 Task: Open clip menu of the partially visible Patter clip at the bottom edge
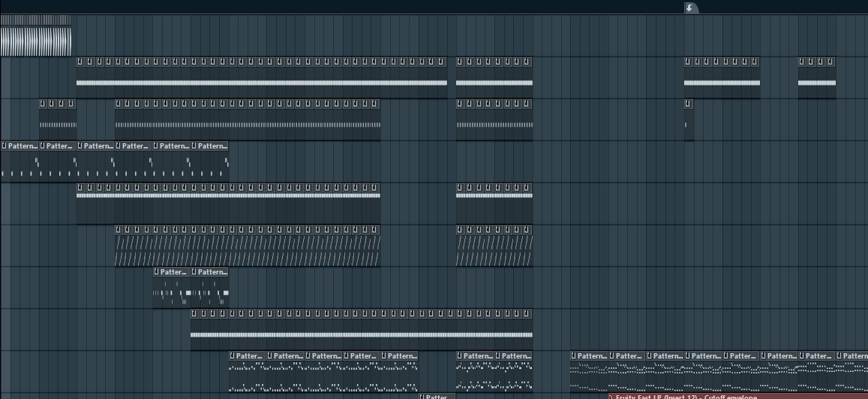pyautogui.click(x=423, y=396)
